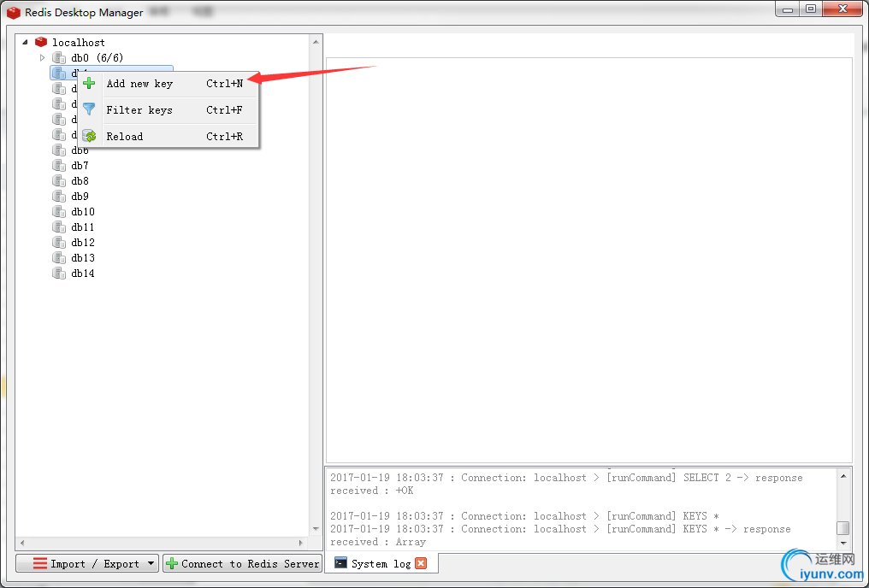Click the db7 database icon

click(59, 166)
